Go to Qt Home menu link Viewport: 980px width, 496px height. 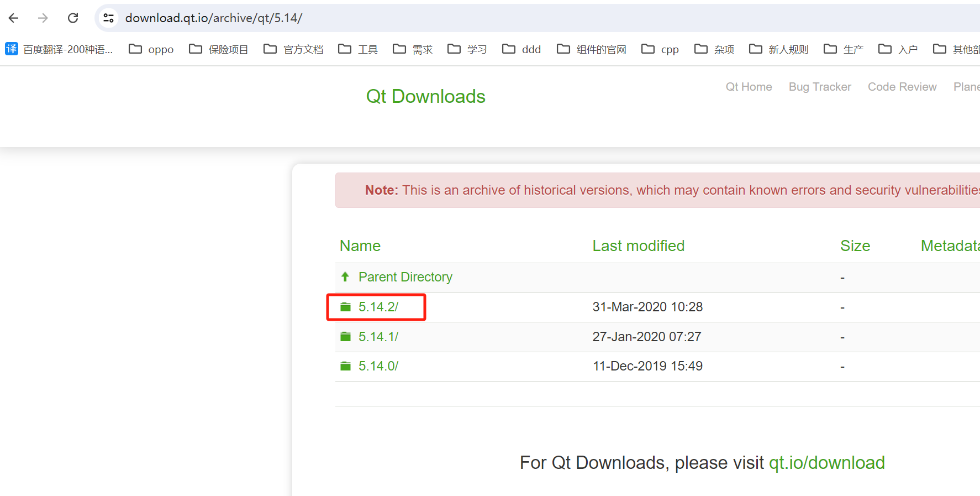click(x=749, y=87)
